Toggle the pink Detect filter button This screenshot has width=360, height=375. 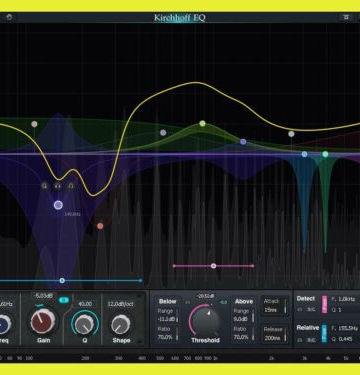[x=324, y=304]
